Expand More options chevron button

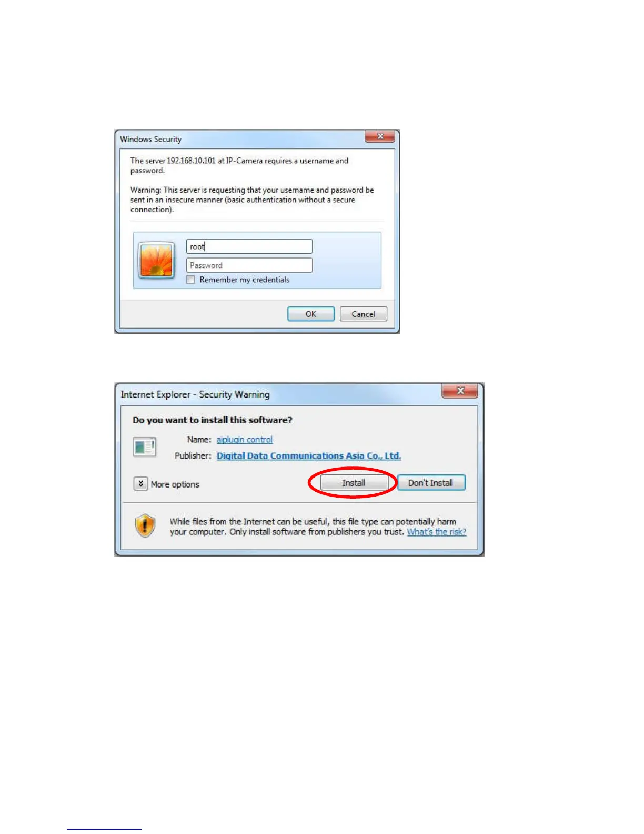click(140, 483)
